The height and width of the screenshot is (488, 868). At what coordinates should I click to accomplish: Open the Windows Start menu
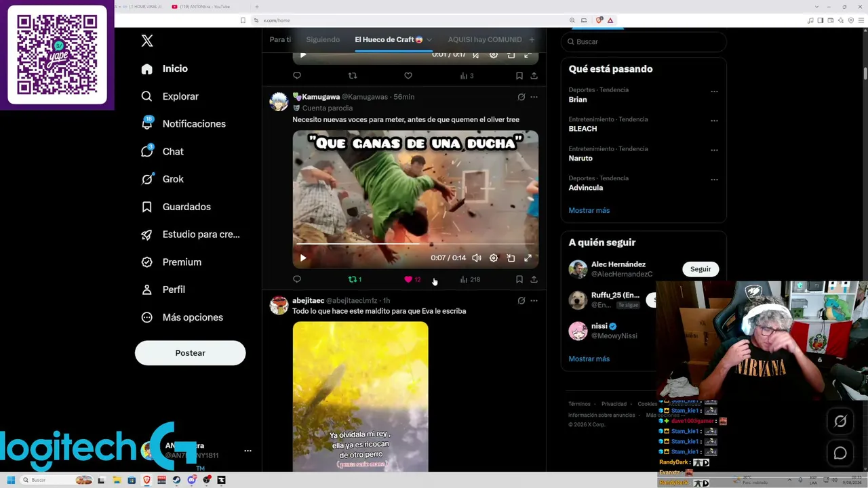(11, 480)
